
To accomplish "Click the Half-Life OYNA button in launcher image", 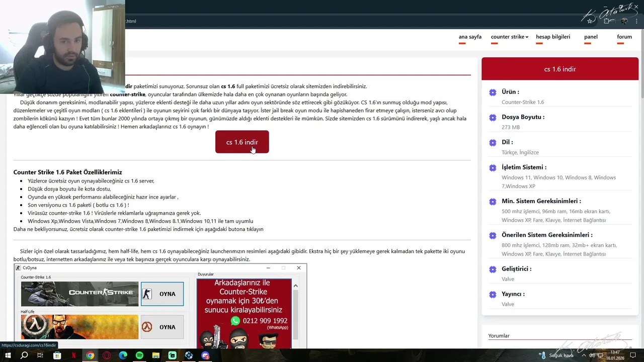I will pyautogui.click(x=162, y=327).
